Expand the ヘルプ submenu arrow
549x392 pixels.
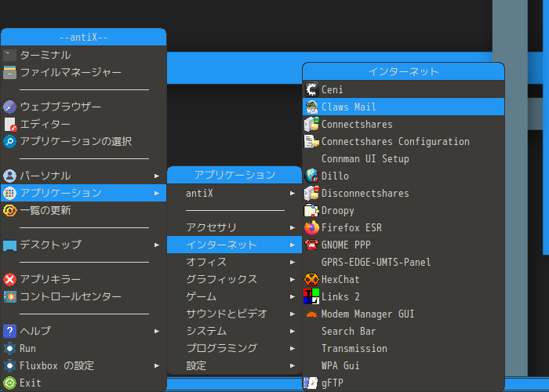157,331
